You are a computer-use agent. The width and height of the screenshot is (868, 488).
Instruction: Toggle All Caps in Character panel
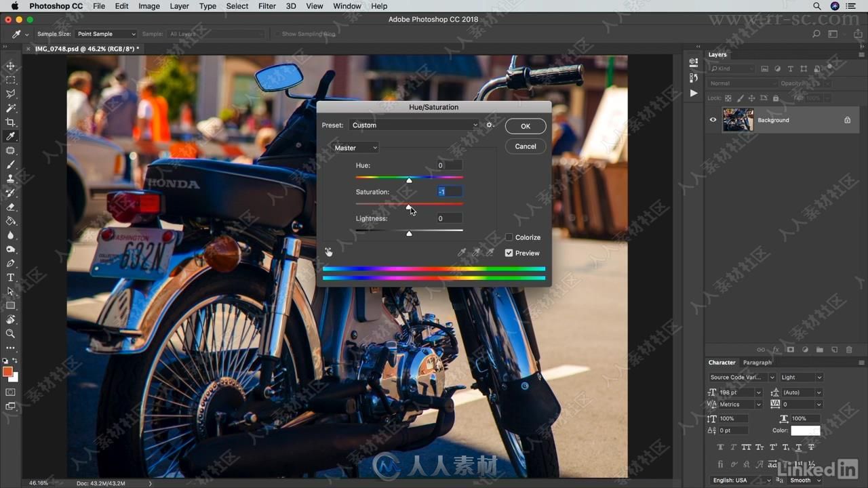pos(747,447)
